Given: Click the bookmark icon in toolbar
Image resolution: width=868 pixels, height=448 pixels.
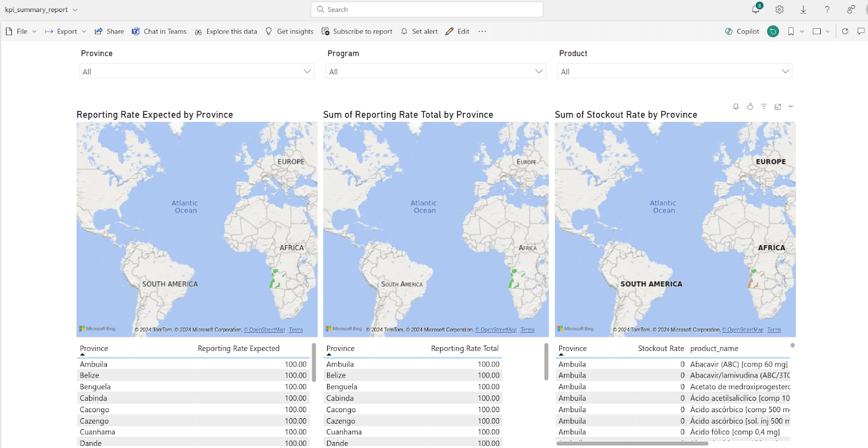Looking at the screenshot, I should [x=791, y=31].
